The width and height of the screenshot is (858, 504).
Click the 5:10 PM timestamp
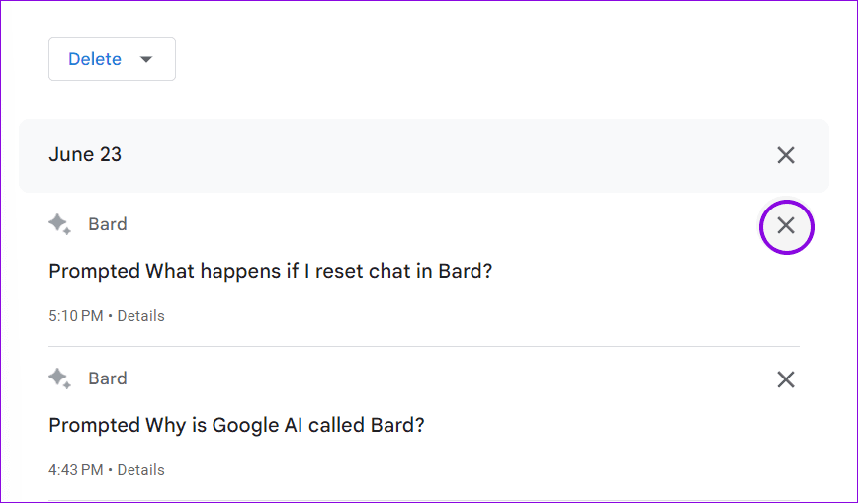(75, 316)
